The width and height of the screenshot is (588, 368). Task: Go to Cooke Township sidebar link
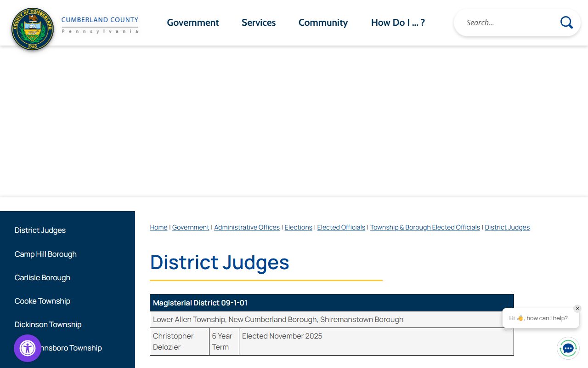(42, 301)
